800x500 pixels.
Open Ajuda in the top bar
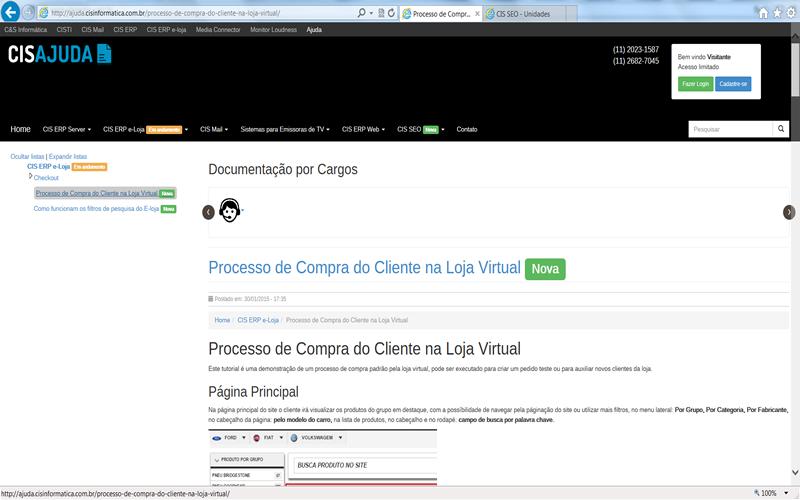click(314, 30)
